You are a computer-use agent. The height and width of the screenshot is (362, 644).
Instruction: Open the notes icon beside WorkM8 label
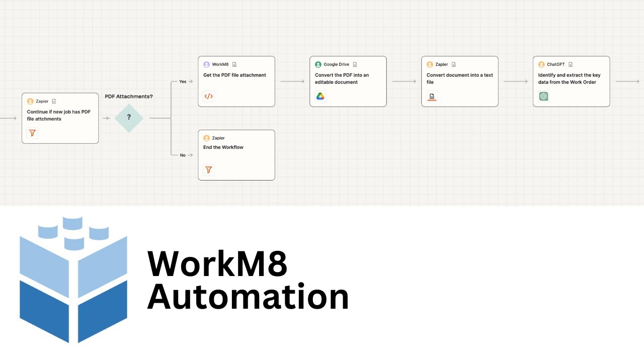[234, 64]
